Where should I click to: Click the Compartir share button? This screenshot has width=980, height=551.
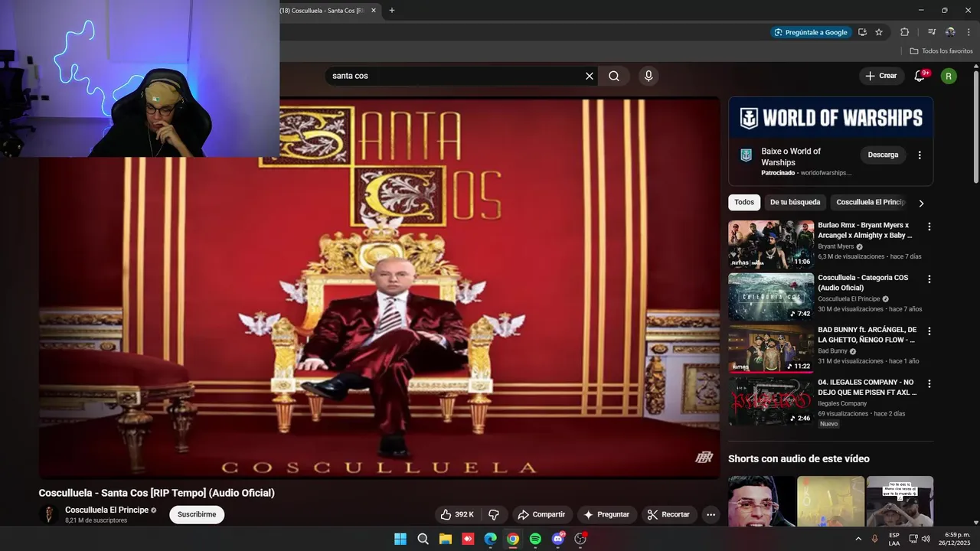point(541,514)
